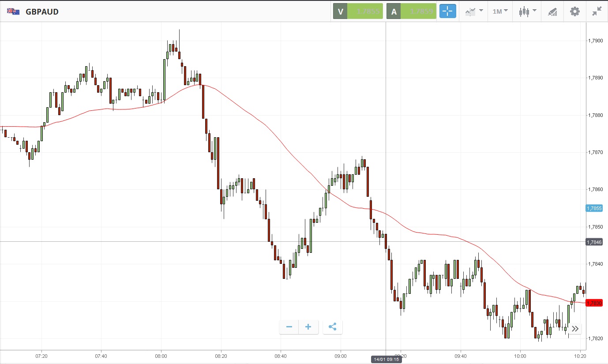Click the 1,7846 crosshair price label
Screen dimensions: 608x364
pyautogui.click(x=594, y=242)
